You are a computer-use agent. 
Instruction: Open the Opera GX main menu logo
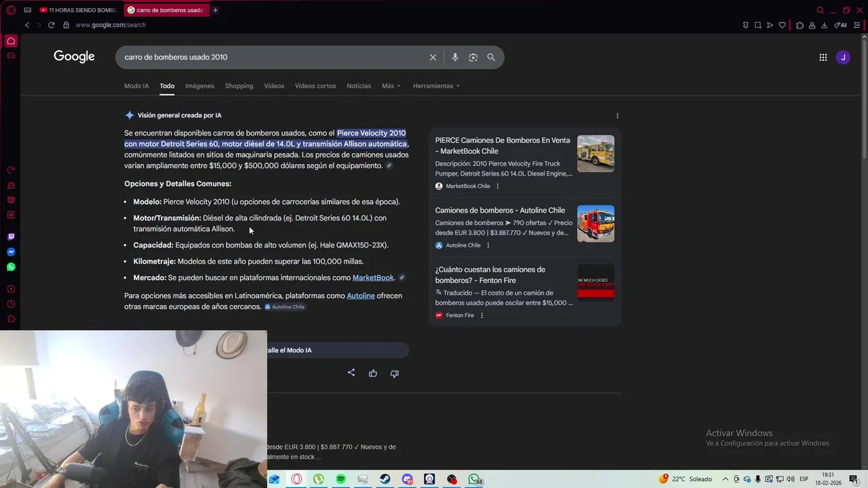click(x=11, y=10)
